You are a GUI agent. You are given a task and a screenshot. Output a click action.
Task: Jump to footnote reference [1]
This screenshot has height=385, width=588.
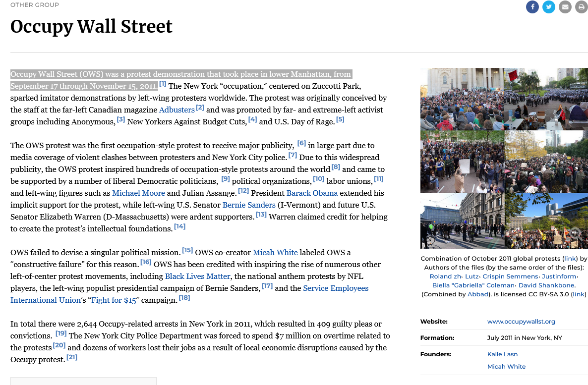tap(163, 84)
